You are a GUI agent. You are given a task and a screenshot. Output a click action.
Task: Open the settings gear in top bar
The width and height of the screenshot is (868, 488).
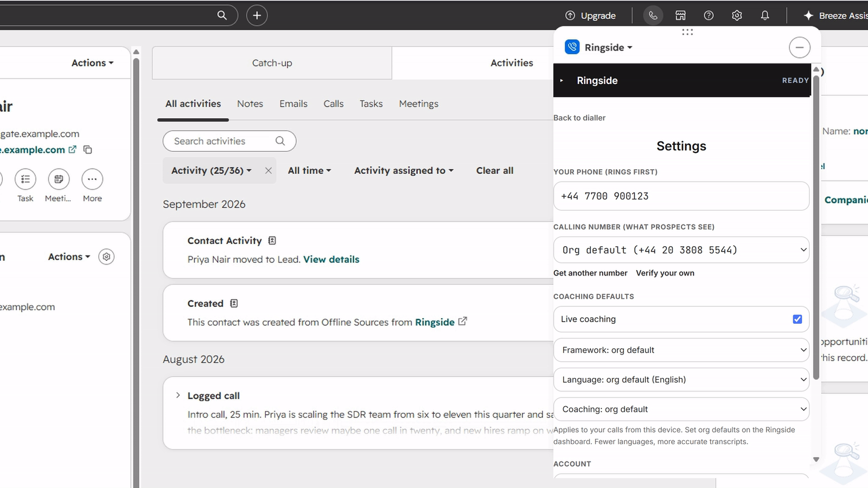737,15
